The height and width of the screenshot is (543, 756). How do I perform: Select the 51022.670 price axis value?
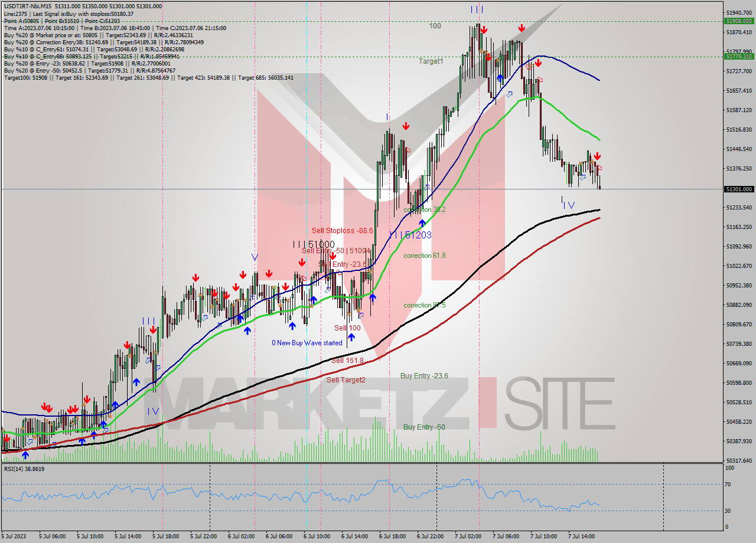pos(740,266)
